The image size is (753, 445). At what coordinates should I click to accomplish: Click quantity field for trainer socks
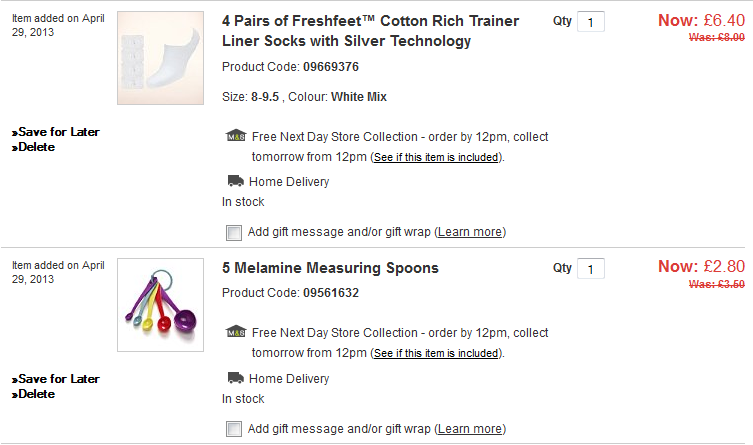point(591,22)
